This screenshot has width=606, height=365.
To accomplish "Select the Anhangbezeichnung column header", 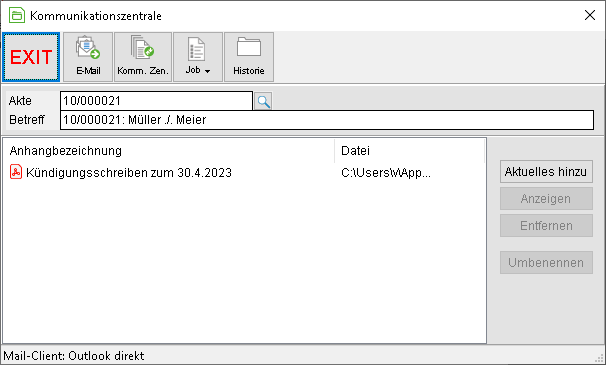I will coord(169,151).
